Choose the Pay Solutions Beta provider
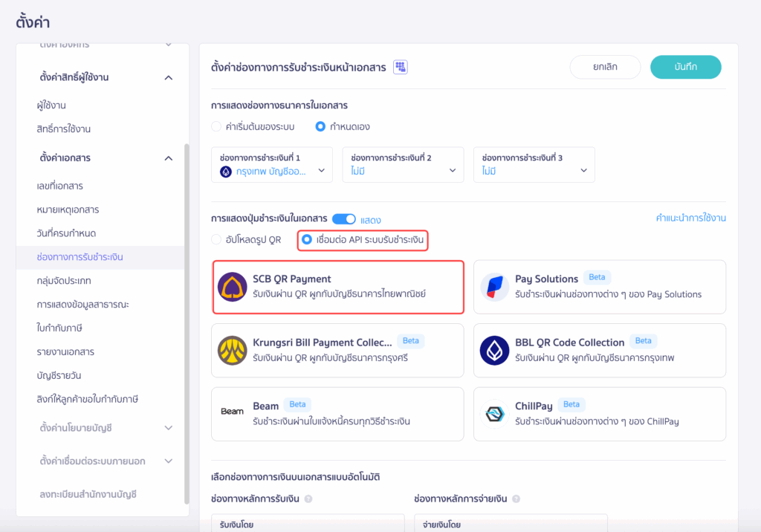The height and width of the screenshot is (532, 761). coord(599,287)
